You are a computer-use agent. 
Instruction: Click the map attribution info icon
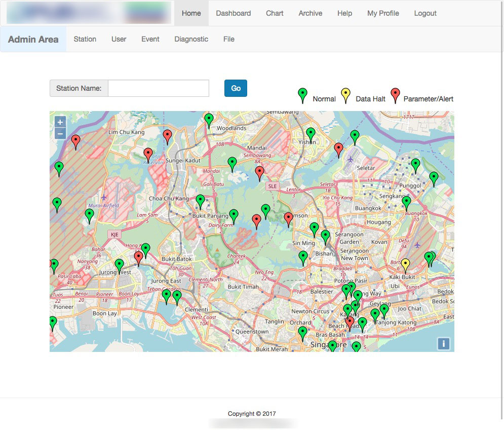click(443, 344)
